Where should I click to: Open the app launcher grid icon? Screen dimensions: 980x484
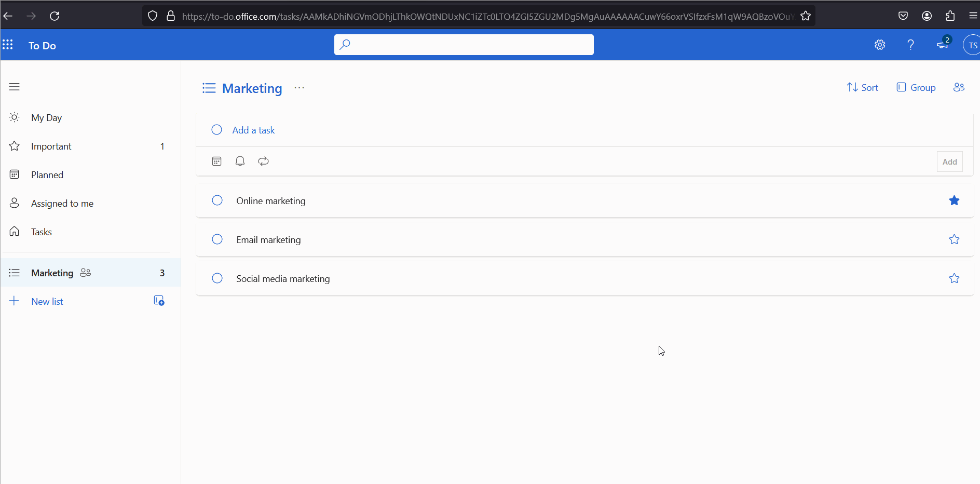point(8,45)
